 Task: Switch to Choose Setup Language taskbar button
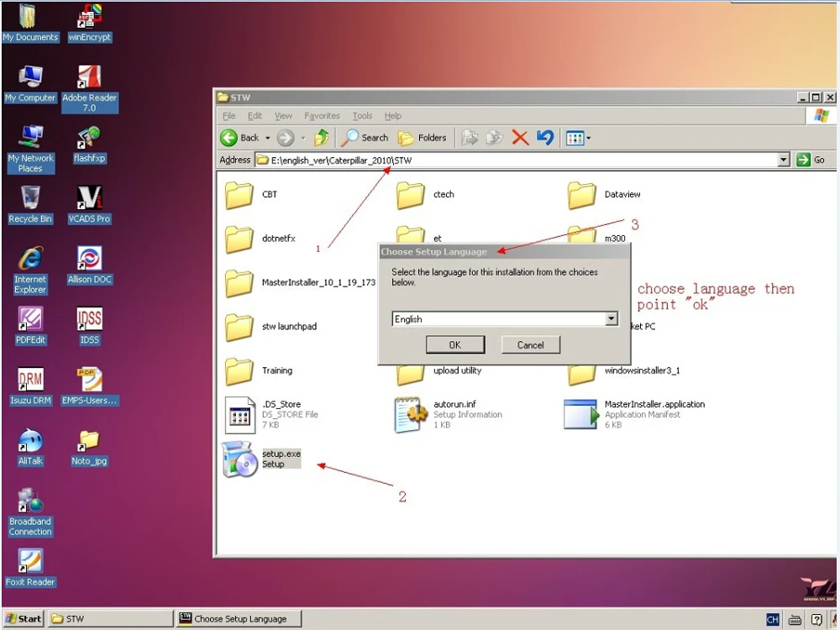click(239, 618)
